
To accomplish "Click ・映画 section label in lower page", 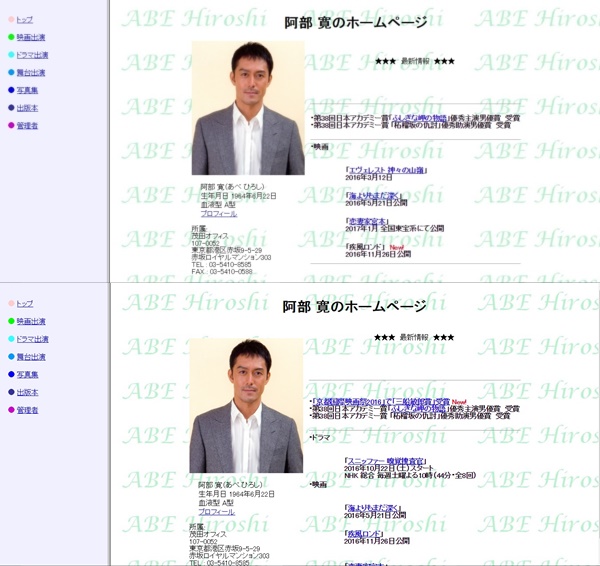I will coord(318,485).
